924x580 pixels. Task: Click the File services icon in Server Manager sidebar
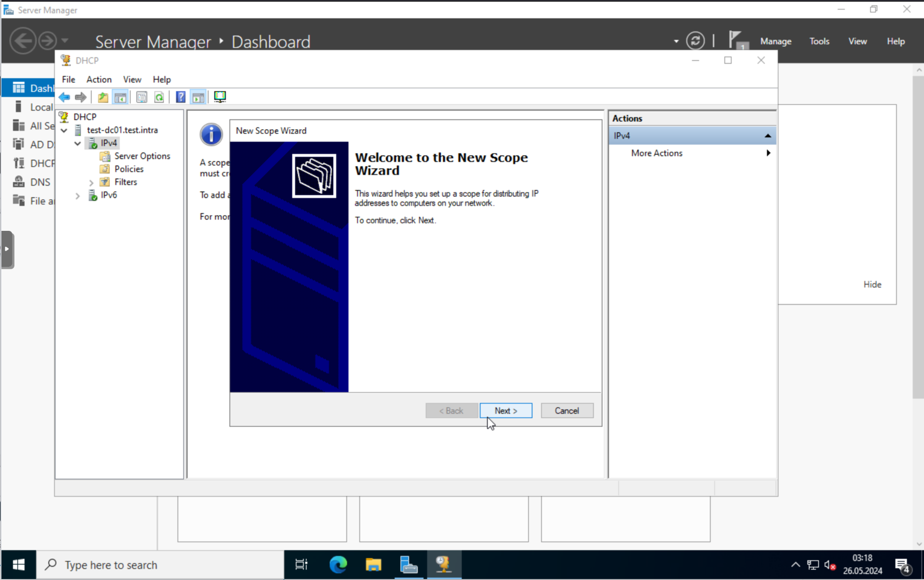pos(19,201)
